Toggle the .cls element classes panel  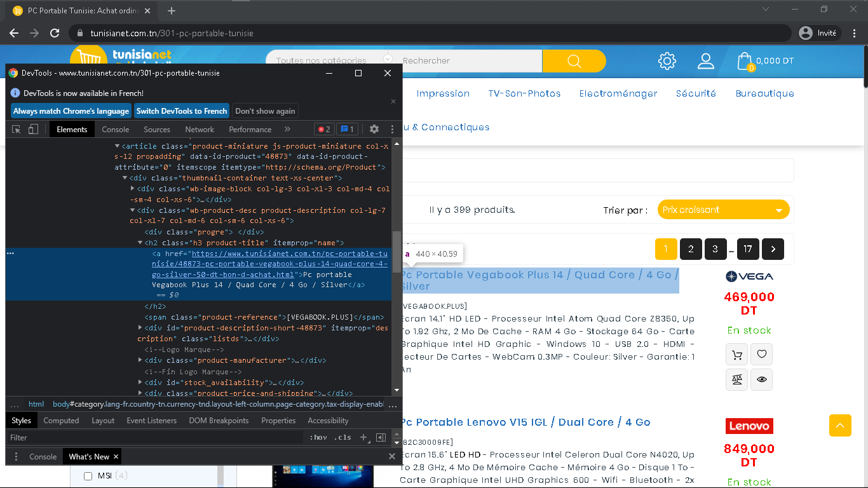click(x=344, y=437)
